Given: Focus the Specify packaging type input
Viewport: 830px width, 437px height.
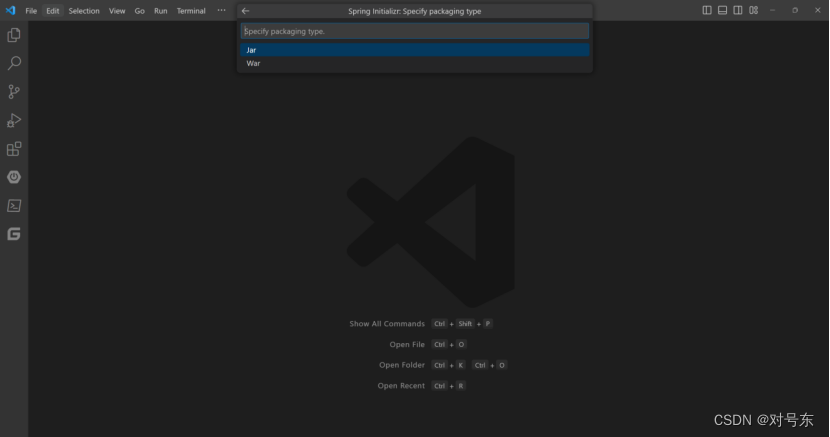Looking at the screenshot, I should (x=415, y=31).
